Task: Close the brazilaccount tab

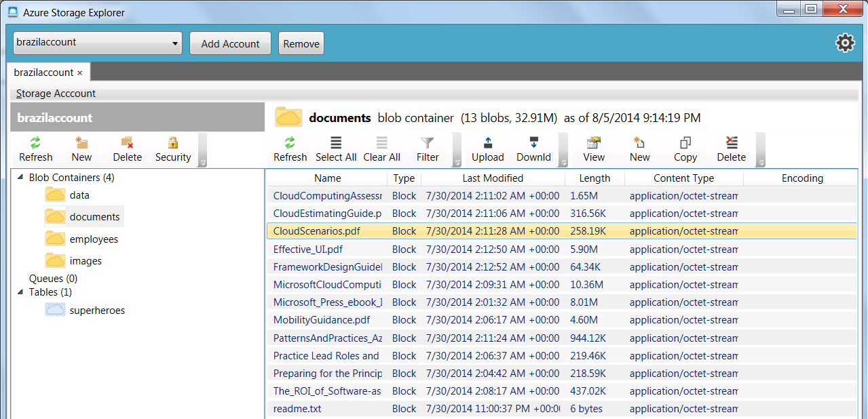Action: [79, 73]
